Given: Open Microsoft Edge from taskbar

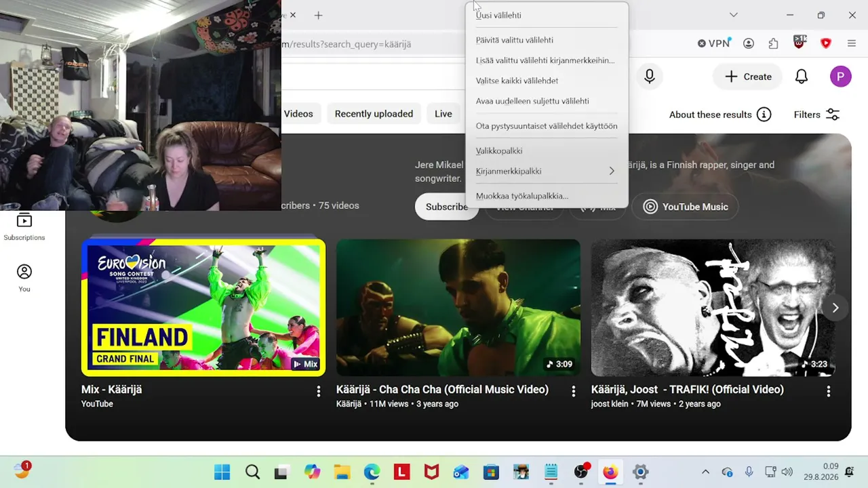Looking at the screenshot, I should 372,472.
